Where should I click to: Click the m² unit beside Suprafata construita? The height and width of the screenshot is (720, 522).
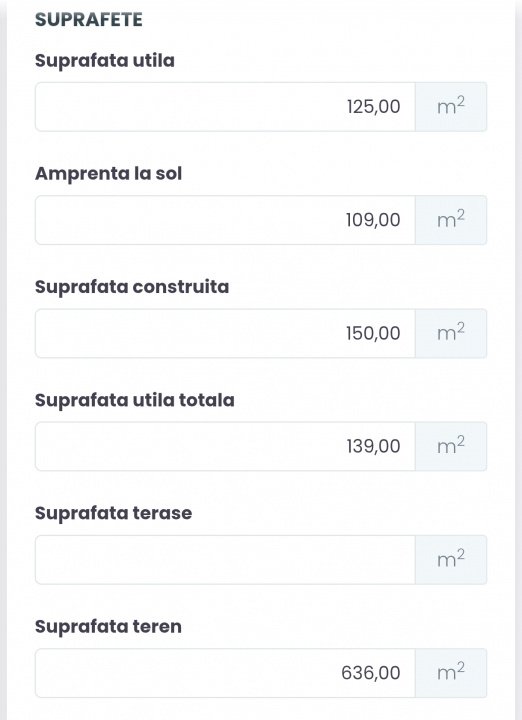pos(451,333)
